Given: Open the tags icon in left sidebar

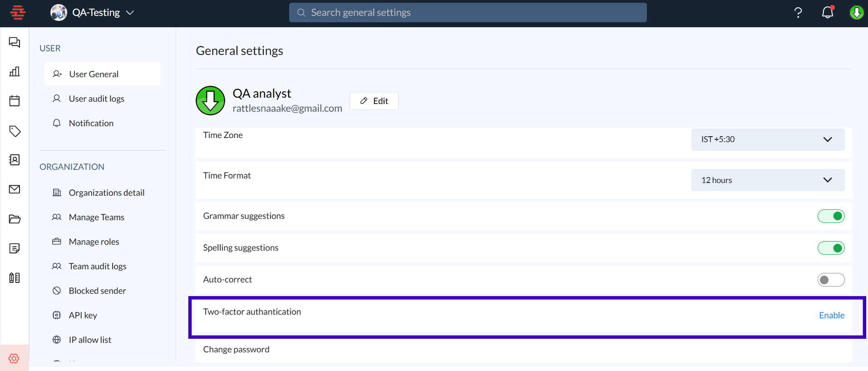Looking at the screenshot, I should (x=15, y=131).
